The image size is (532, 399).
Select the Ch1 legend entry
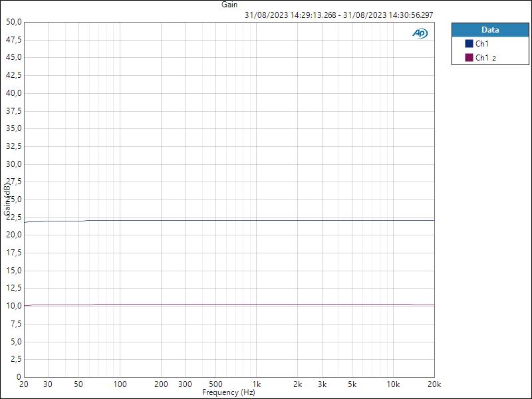click(x=490, y=43)
